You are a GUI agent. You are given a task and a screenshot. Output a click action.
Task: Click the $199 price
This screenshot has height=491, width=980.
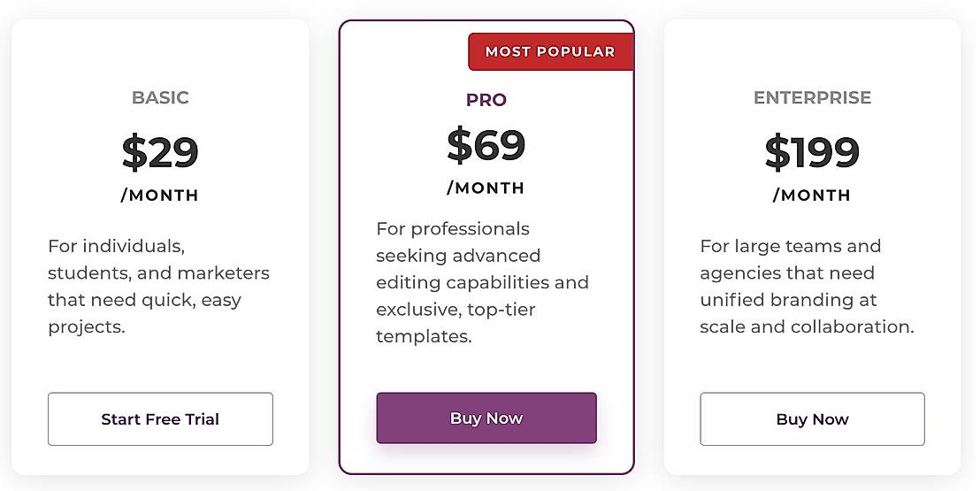tap(812, 151)
